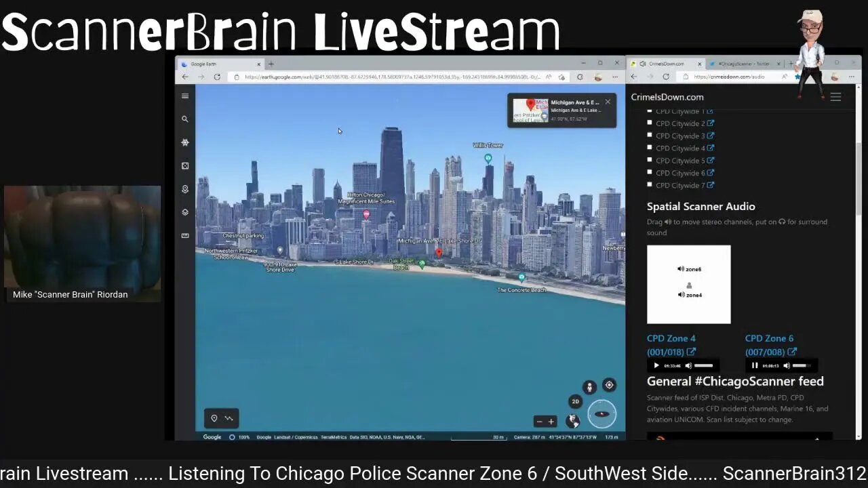Open the CPD Citywide 2 external link icon
The height and width of the screenshot is (488, 868).
pos(711,123)
